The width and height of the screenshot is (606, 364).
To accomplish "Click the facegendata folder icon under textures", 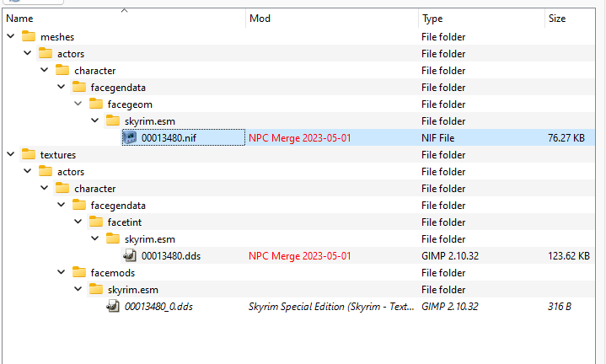I will click(x=79, y=205).
